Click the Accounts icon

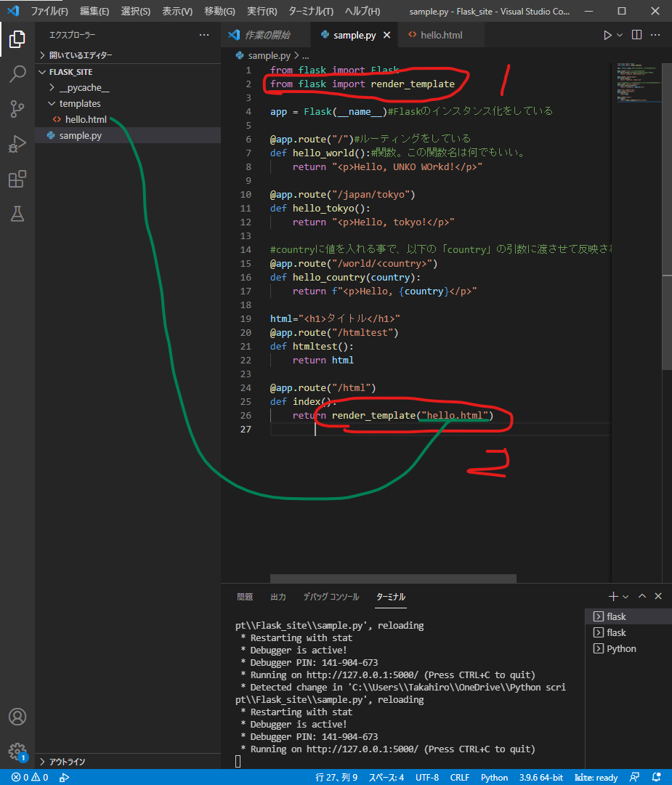click(17, 717)
